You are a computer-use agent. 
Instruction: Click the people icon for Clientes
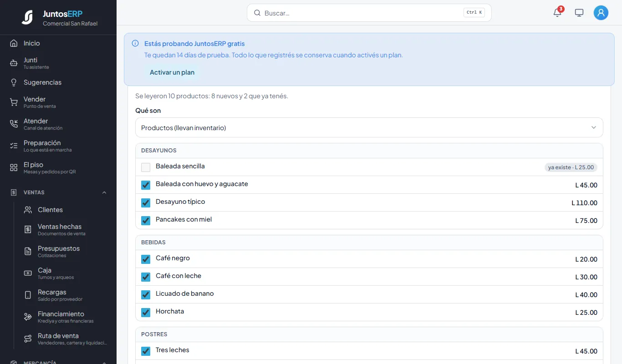pos(28,210)
